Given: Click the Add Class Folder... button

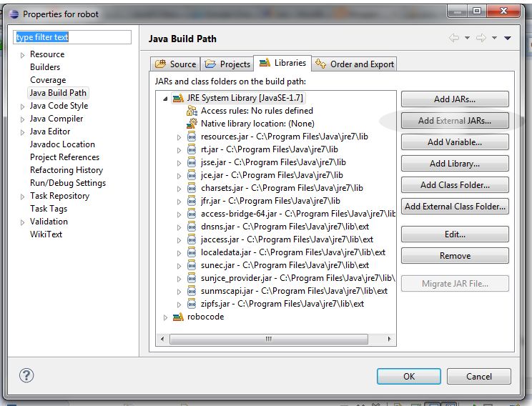Looking at the screenshot, I should (455, 185).
